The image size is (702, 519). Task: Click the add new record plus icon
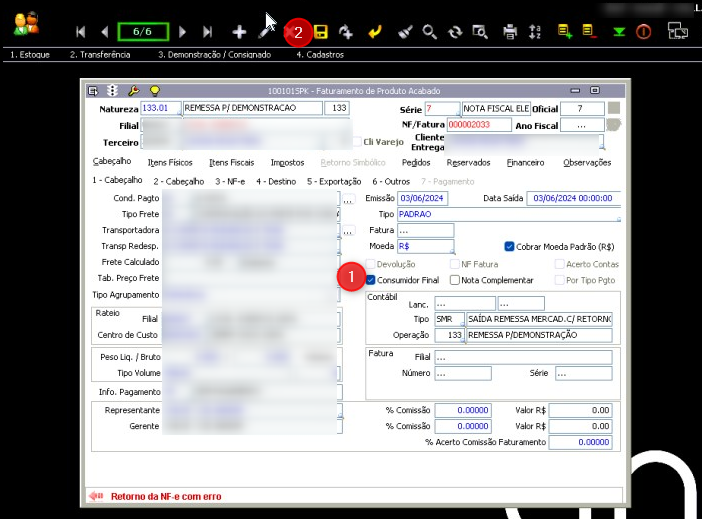[x=239, y=32]
